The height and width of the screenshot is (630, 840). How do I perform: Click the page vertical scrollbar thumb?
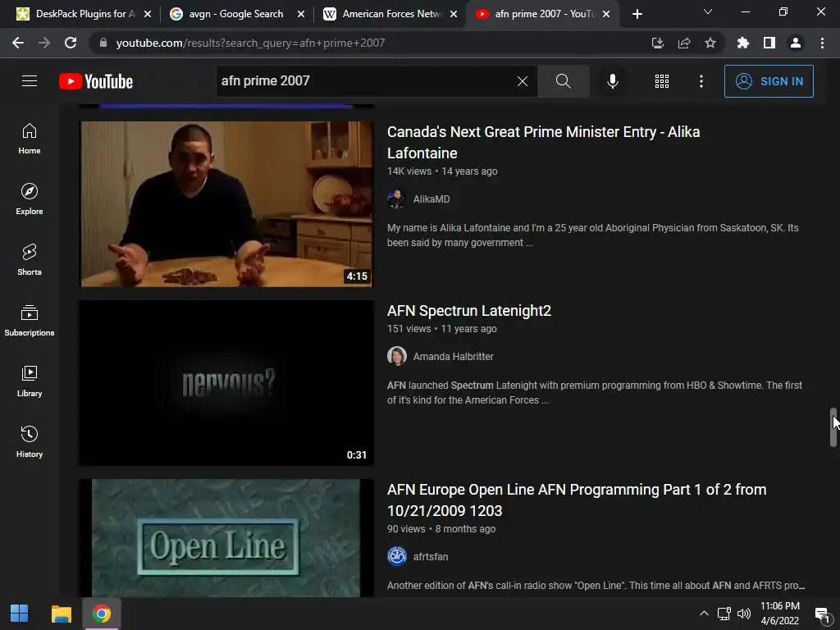(x=833, y=427)
